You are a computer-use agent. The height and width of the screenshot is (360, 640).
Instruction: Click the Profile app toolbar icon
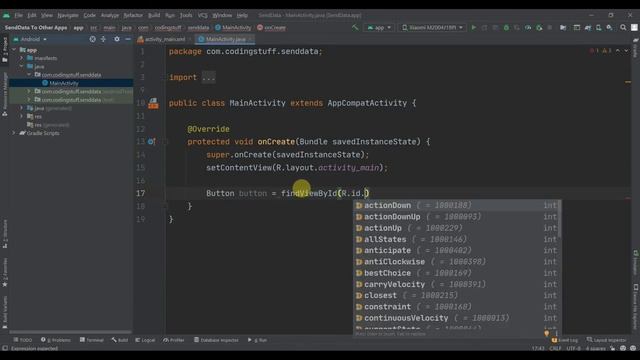point(528,28)
